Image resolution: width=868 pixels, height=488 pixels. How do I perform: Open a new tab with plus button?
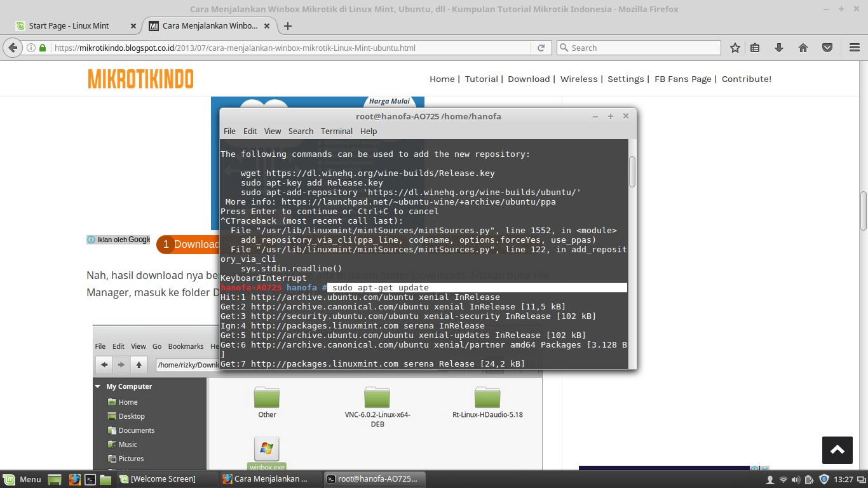coord(288,26)
